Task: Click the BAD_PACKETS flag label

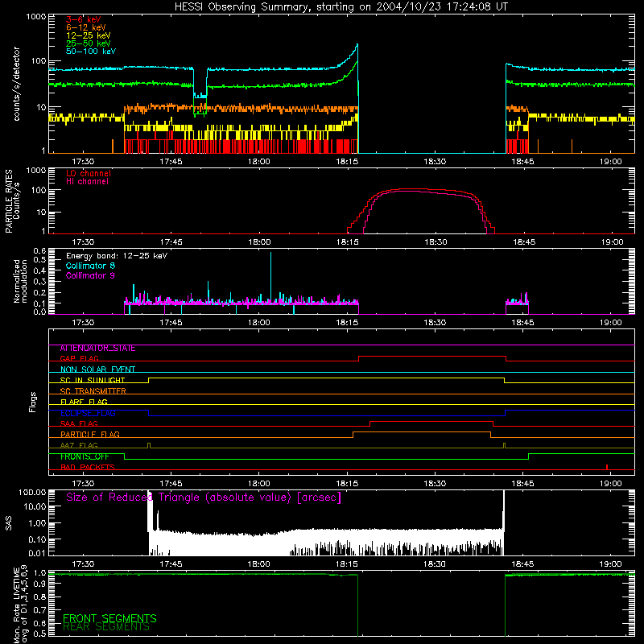Action: pyautogui.click(x=88, y=467)
